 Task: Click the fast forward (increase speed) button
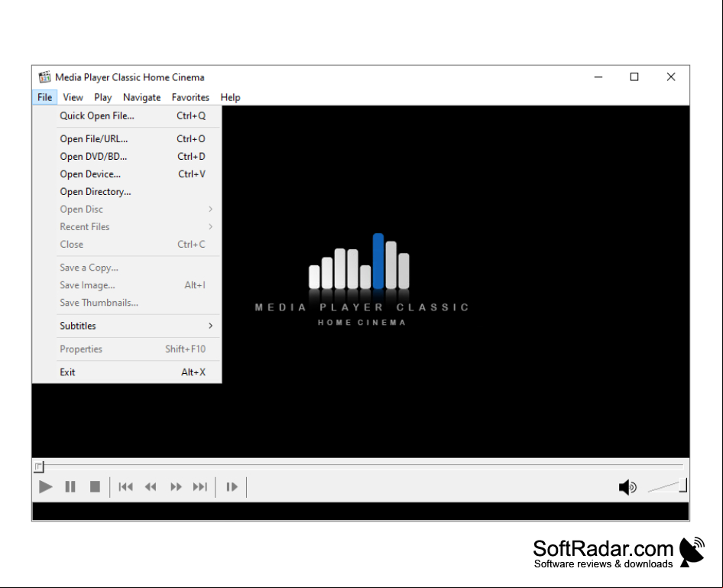click(176, 486)
